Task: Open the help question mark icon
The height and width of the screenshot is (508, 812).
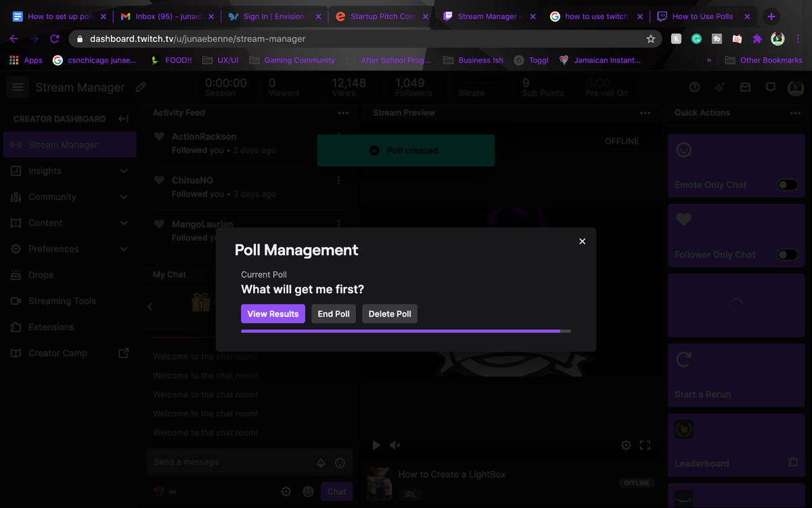Action: pos(694,87)
